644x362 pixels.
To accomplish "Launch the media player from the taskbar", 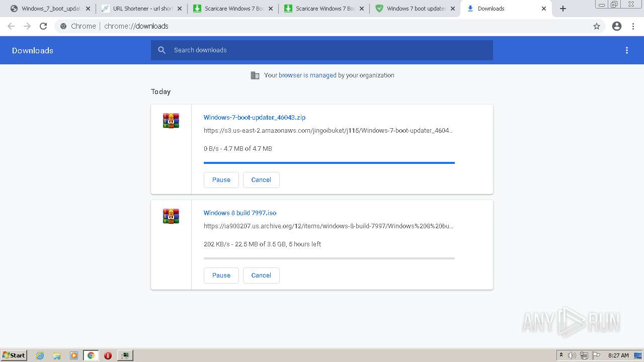I will tap(74, 355).
